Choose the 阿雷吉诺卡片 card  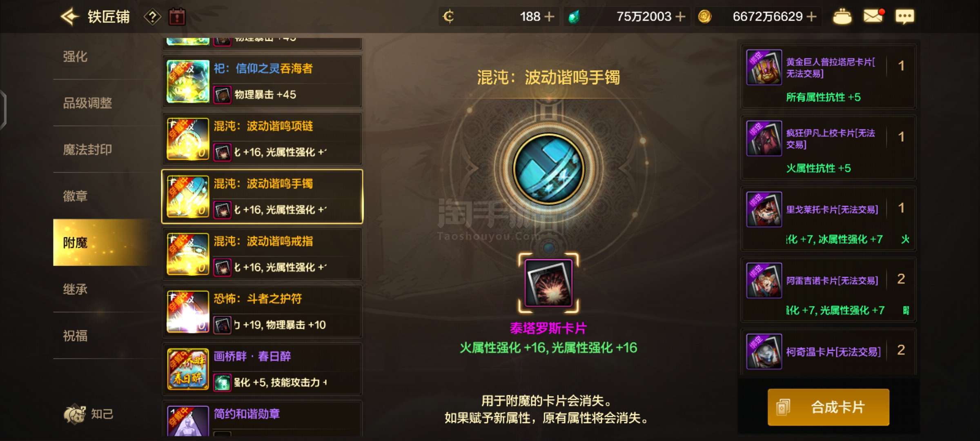(828, 290)
